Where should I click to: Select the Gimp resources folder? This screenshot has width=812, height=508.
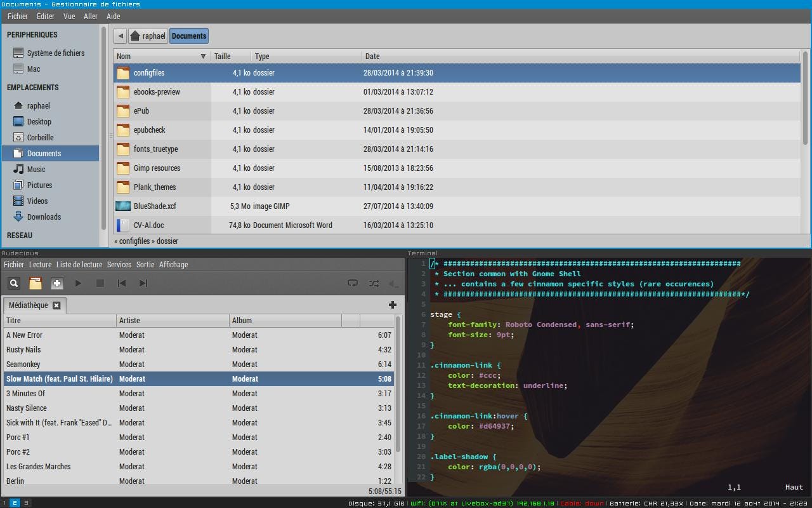(x=457, y=168)
